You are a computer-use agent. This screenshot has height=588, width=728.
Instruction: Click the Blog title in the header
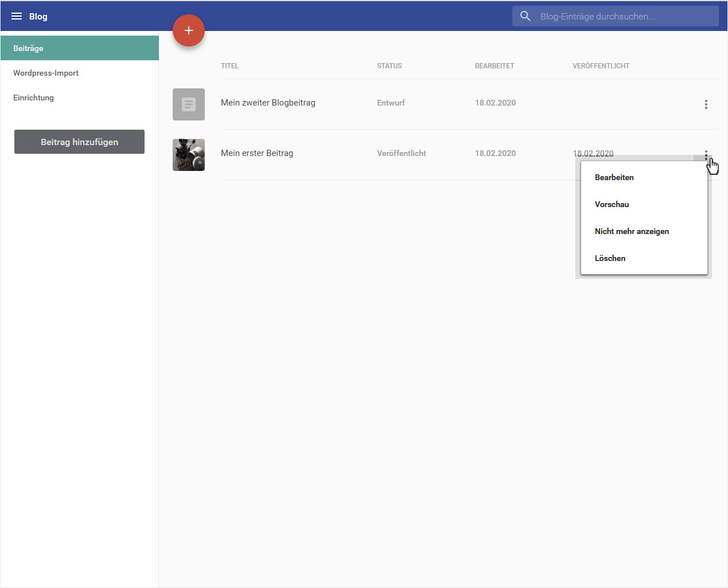[x=38, y=16]
